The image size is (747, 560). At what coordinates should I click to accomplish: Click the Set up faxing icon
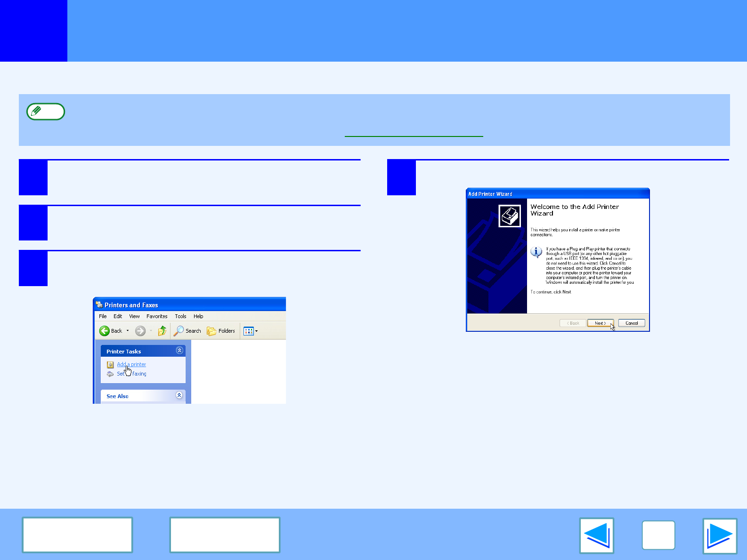coord(110,374)
